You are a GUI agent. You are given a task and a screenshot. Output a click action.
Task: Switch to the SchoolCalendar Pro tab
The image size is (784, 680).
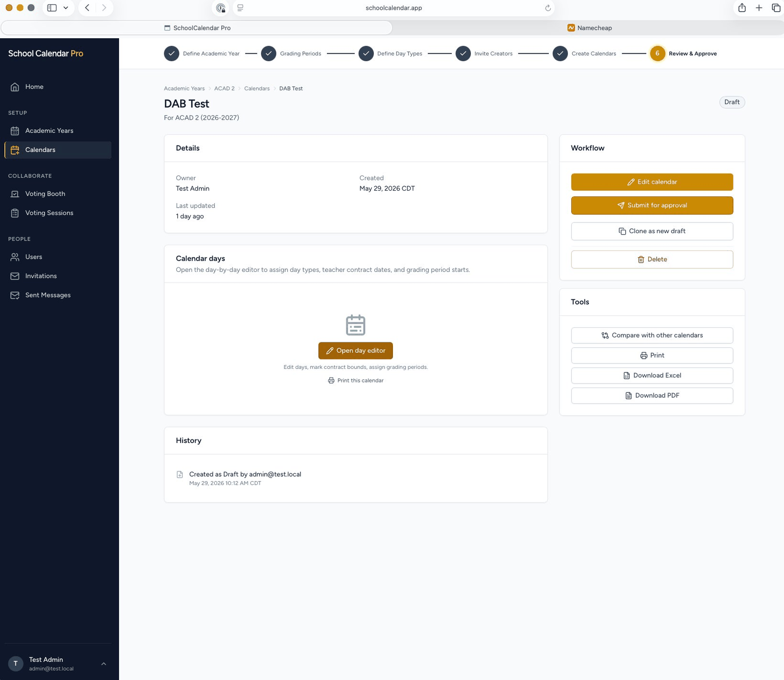[x=196, y=28]
